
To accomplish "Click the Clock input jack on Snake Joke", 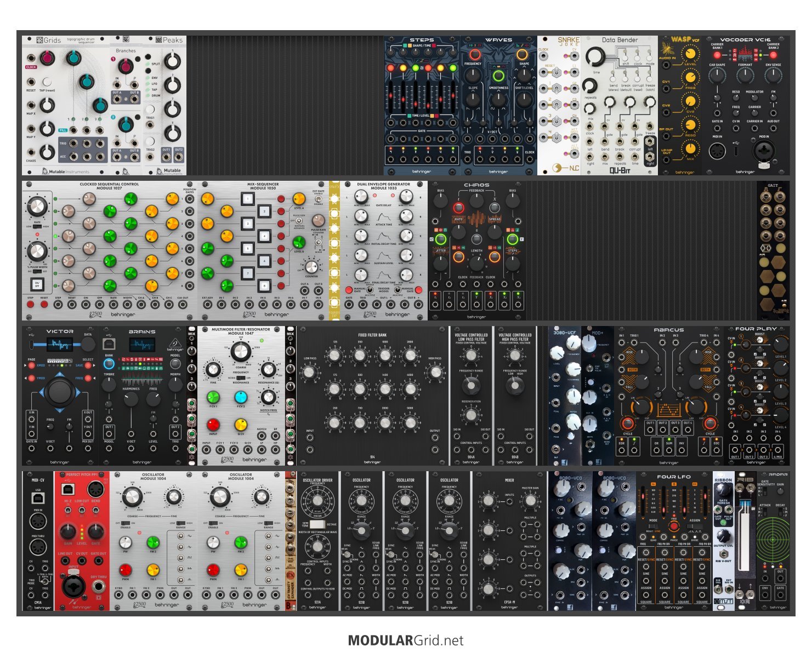I will coord(543,56).
